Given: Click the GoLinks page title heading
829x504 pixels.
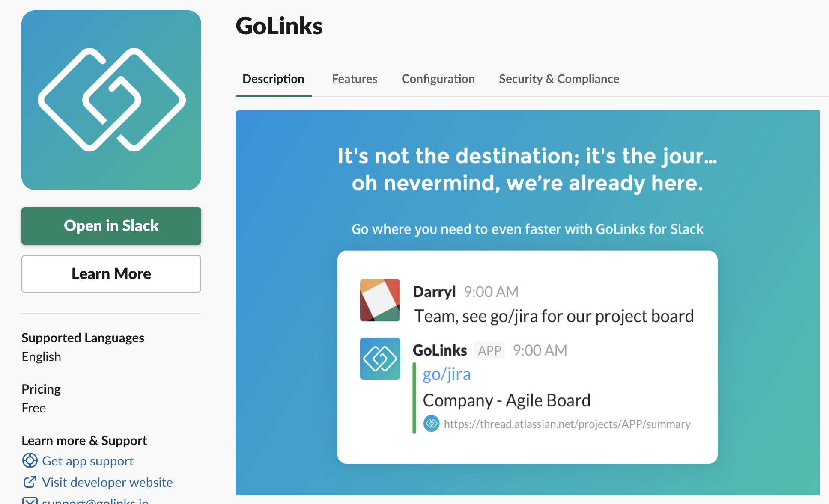Looking at the screenshot, I should tap(279, 26).
